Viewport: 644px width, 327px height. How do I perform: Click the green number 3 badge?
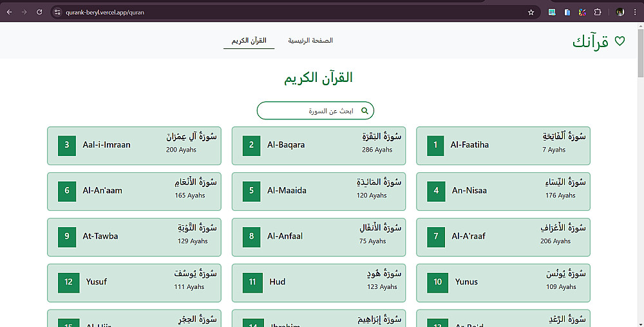pyautogui.click(x=67, y=146)
